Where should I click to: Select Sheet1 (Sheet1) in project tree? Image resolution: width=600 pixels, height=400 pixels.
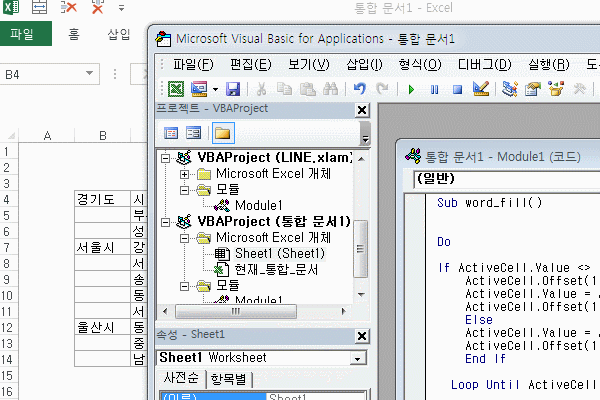pos(280,253)
